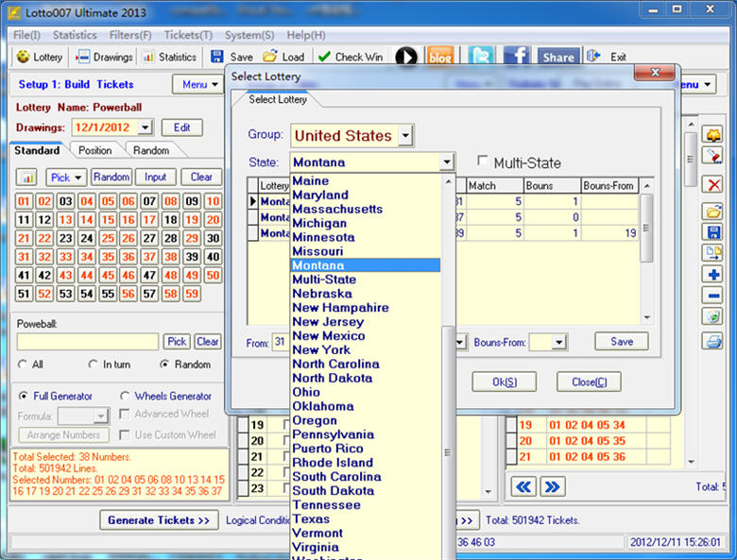Viewport: 737px width, 560px height.
Task: Click the right panel vertical scrollbar thumb
Action: [x=690, y=159]
